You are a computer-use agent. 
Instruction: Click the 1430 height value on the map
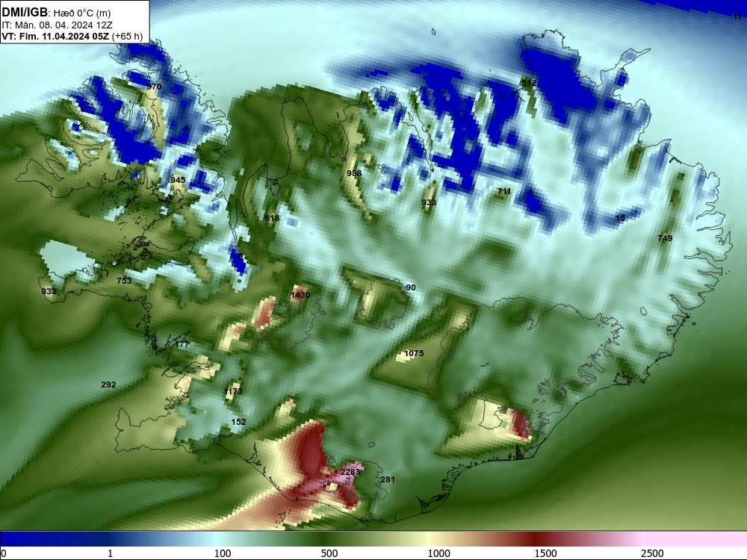coord(300,295)
